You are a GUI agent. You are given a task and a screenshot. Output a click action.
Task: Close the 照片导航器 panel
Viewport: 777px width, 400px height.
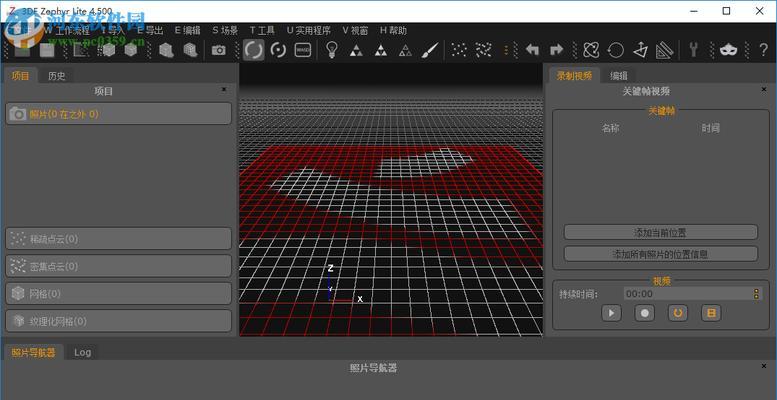[764, 366]
